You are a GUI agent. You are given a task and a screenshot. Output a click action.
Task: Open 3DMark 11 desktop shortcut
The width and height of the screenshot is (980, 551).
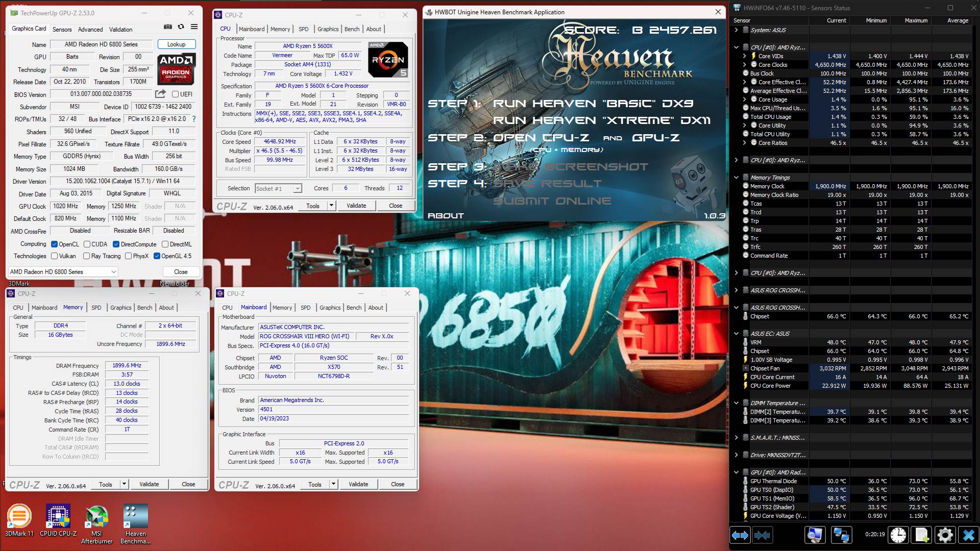coord(19,520)
